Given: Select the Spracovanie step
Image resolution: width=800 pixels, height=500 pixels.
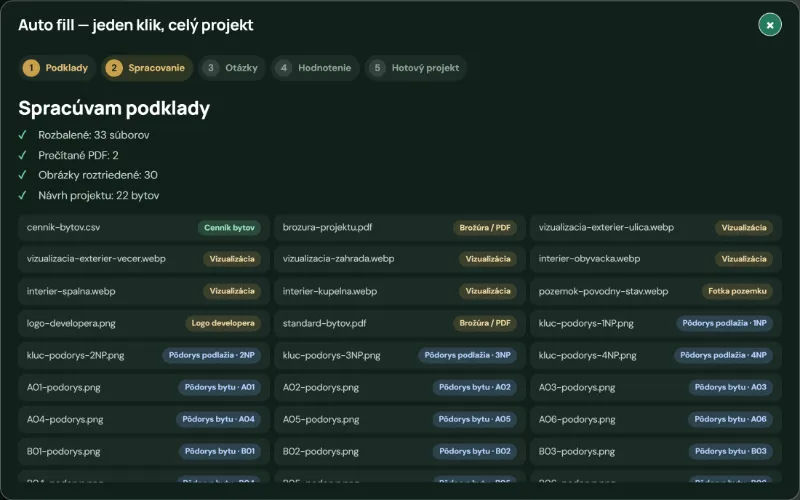Looking at the screenshot, I should coord(147,68).
